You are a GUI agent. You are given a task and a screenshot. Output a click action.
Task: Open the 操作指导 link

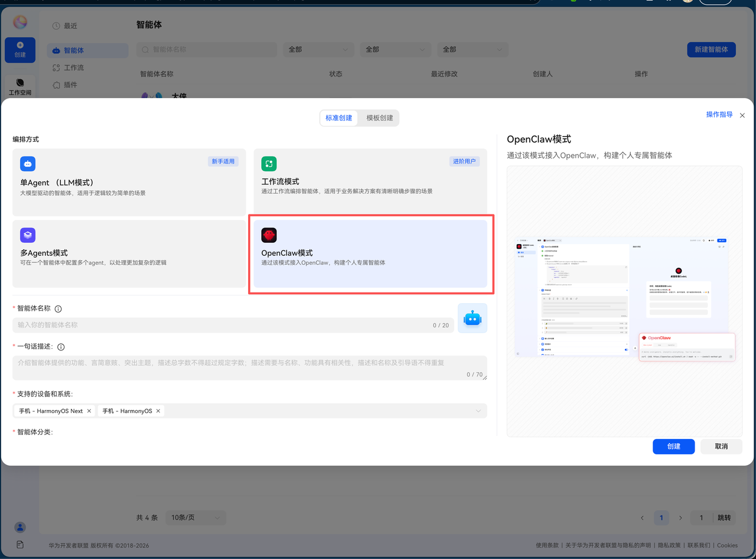(x=719, y=115)
